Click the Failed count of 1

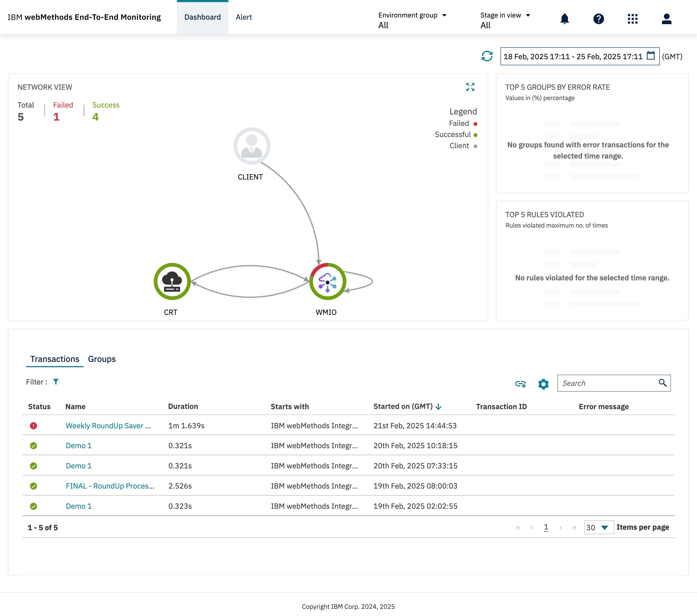click(x=56, y=117)
